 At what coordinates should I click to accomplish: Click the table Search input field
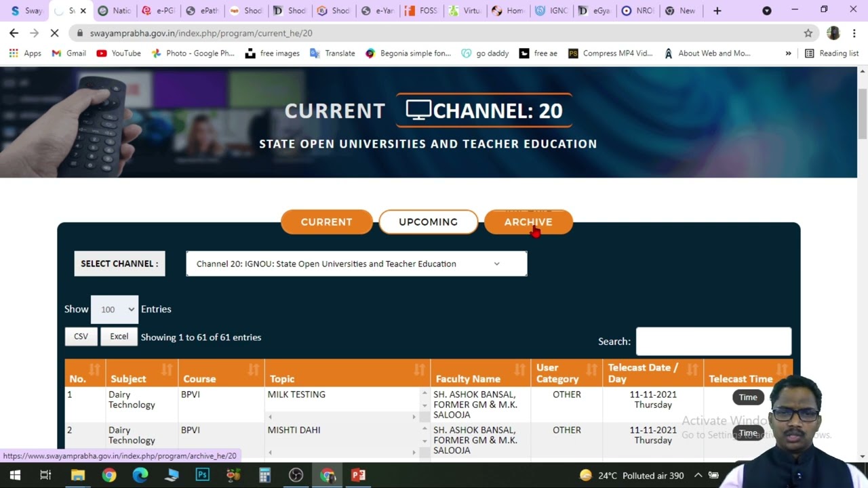coord(713,342)
